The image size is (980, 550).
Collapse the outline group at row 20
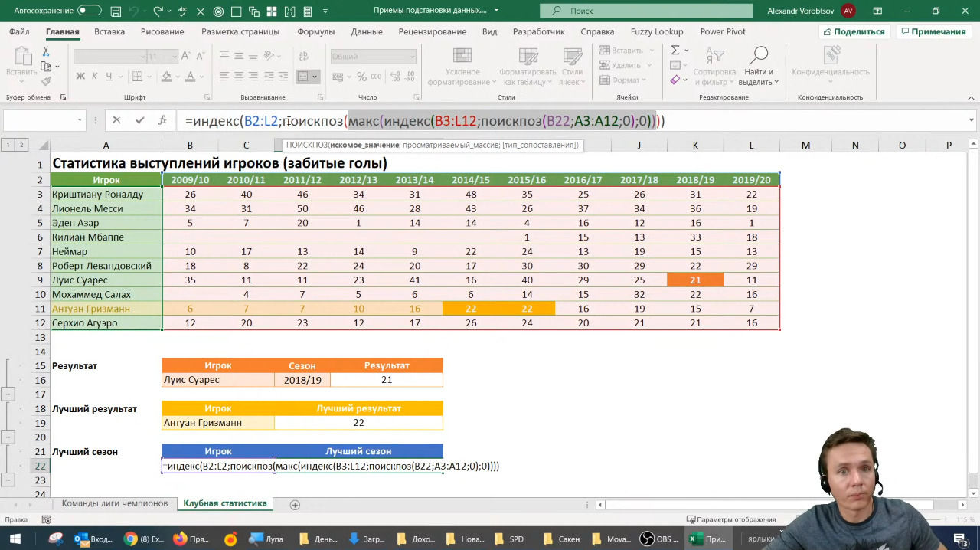8,437
